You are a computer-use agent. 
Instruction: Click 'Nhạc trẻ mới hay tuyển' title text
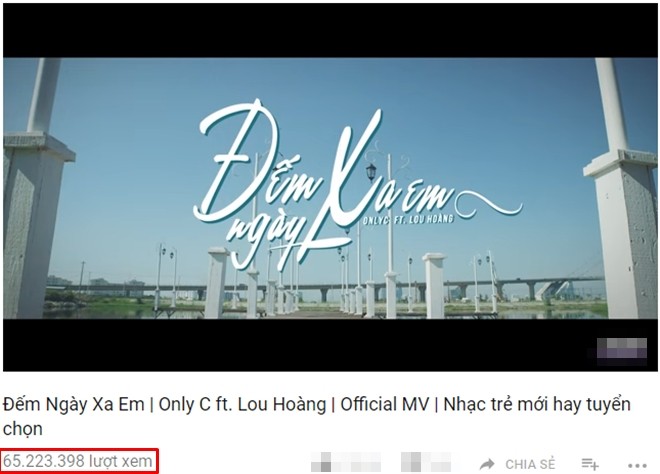[x=537, y=405]
